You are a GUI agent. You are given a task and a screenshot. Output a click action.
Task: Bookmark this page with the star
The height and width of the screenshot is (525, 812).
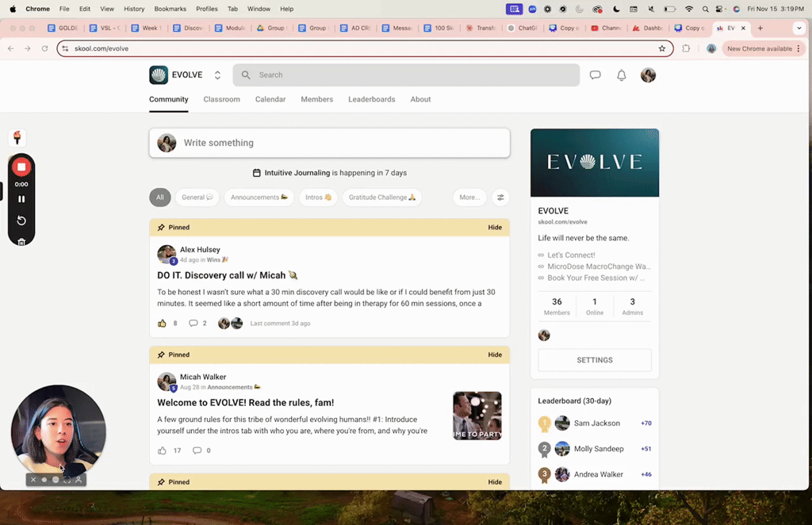pos(662,48)
